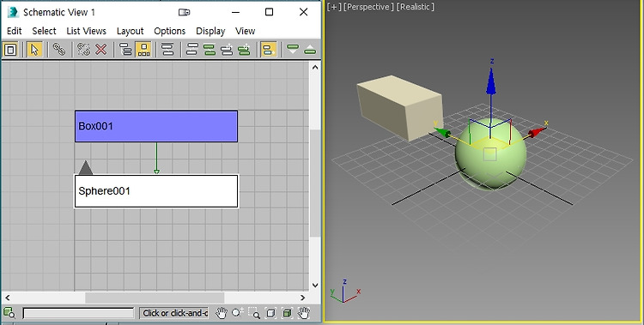Toggle the highlighted References Mode button

pos(143,50)
